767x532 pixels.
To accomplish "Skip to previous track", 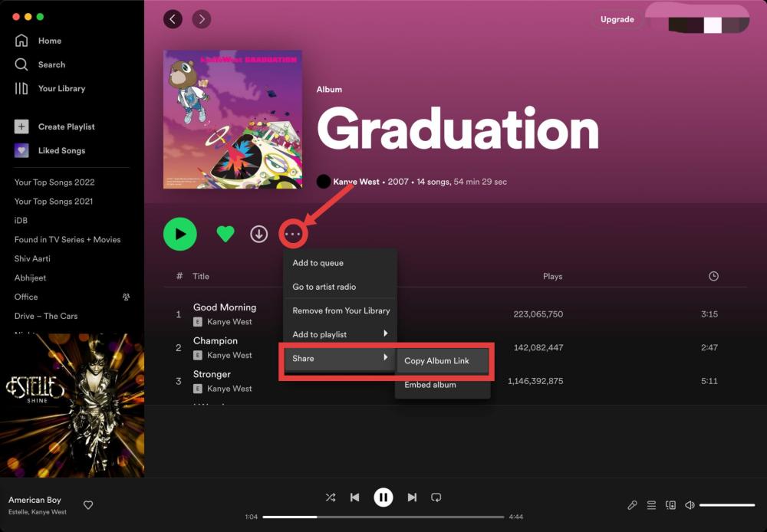I will point(355,498).
